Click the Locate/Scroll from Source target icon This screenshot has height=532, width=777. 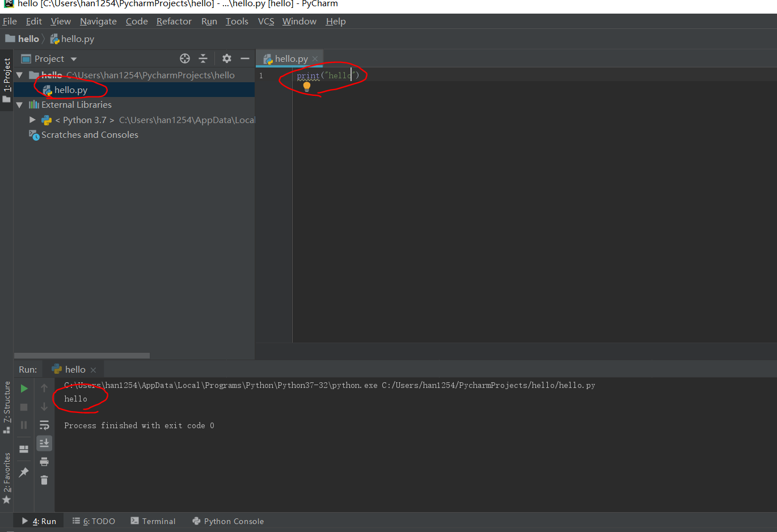tap(185, 58)
